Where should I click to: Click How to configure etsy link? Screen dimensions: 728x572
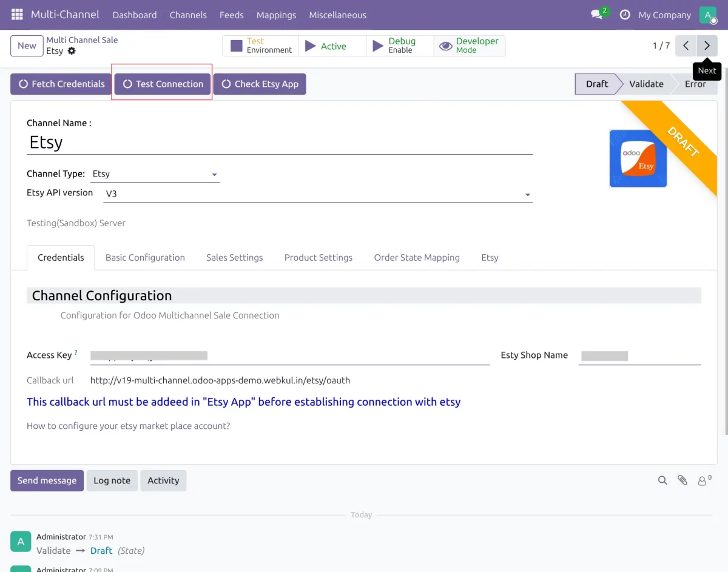[129, 426]
